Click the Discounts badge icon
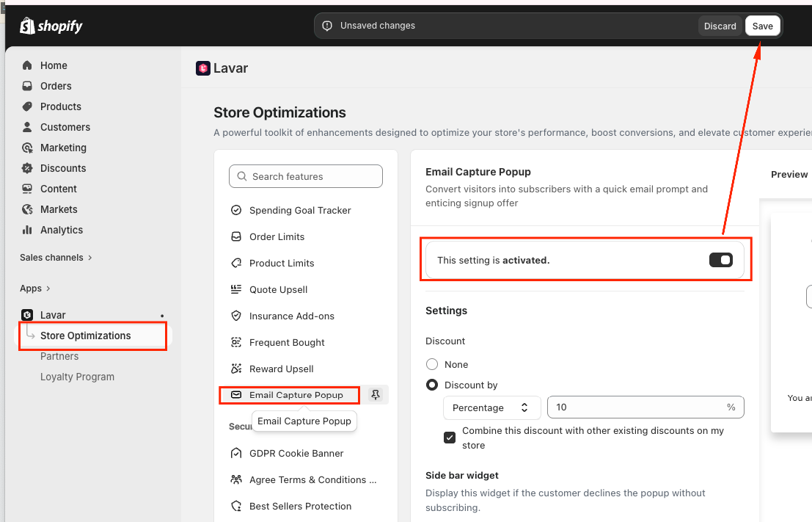The width and height of the screenshot is (812, 522). 27,168
